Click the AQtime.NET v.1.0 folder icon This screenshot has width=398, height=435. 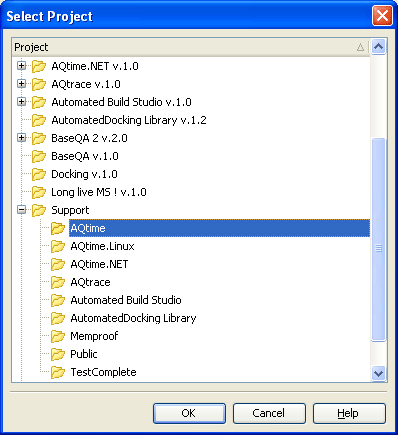pyautogui.click(x=39, y=66)
